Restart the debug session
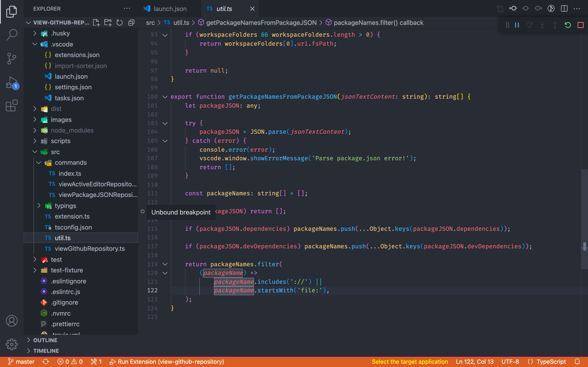This screenshot has width=588, height=367. pyautogui.click(x=568, y=25)
